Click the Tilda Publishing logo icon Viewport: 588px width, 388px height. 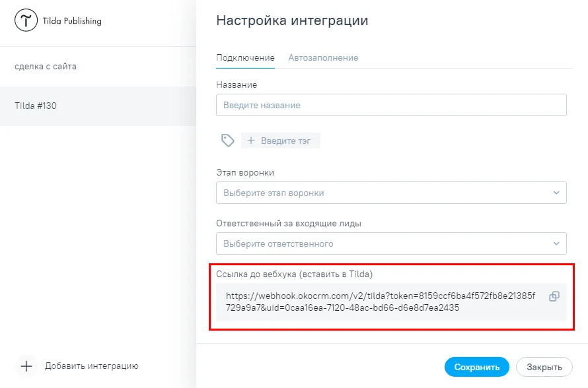pos(26,20)
